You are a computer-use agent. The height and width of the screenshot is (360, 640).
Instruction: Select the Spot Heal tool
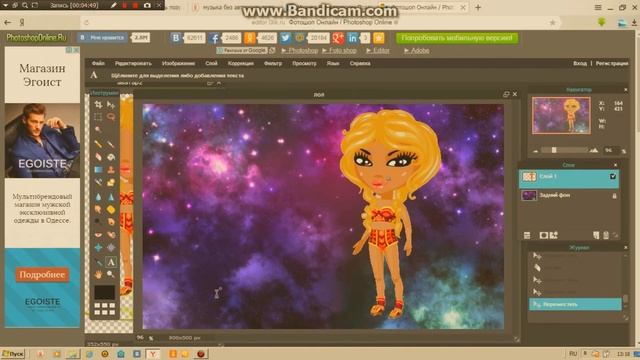pos(111,235)
